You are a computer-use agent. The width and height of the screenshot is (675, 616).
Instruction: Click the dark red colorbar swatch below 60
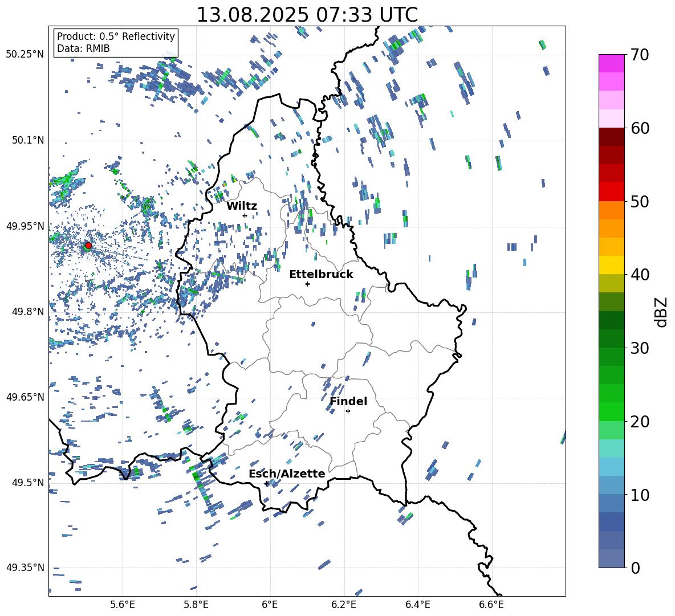tap(612, 136)
